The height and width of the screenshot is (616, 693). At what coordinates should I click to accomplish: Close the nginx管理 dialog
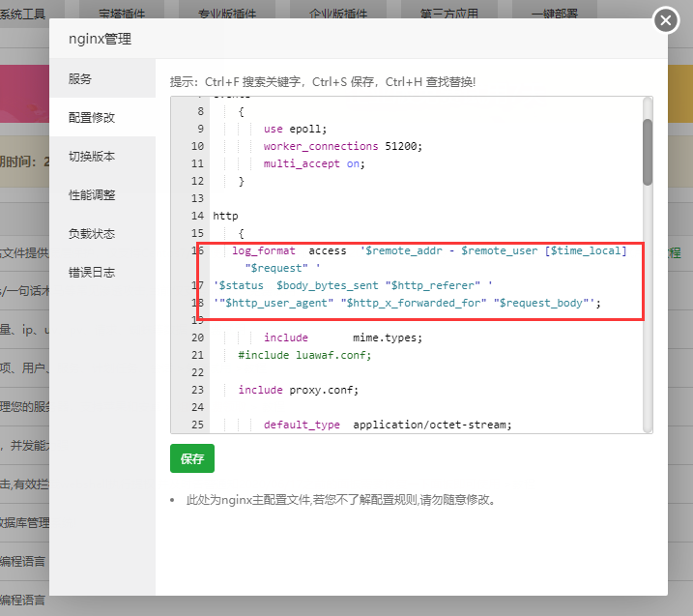666,20
